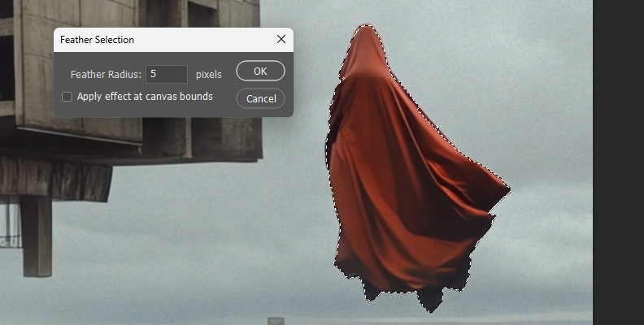Enable Apply effect at canvas bounds checkbox
The width and height of the screenshot is (644, 325).
coord(67,97)
